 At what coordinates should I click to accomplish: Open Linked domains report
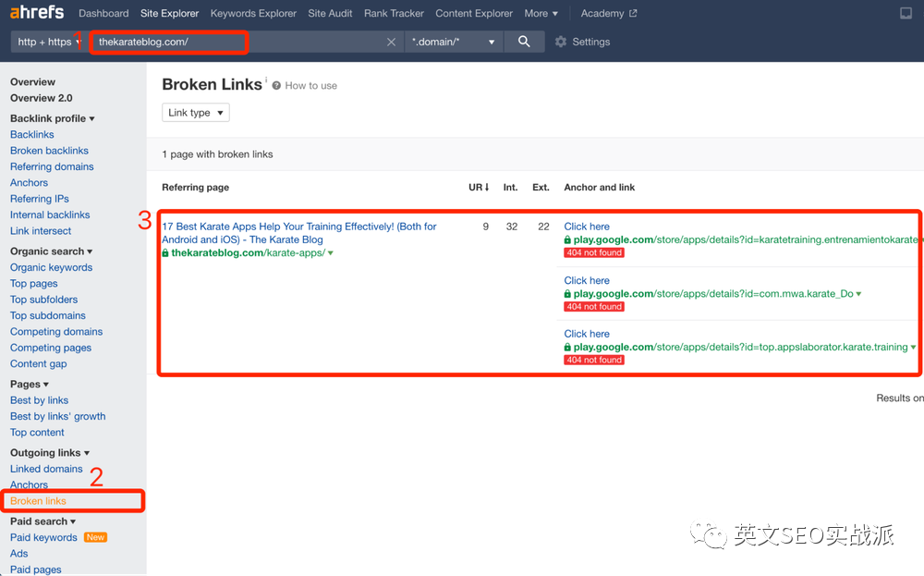pos(46,469)
